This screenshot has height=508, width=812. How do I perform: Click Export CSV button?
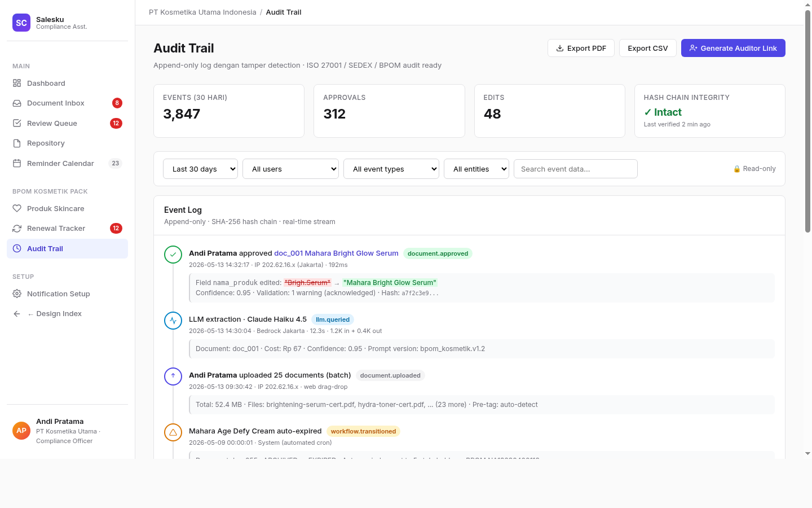click(647, 48)
